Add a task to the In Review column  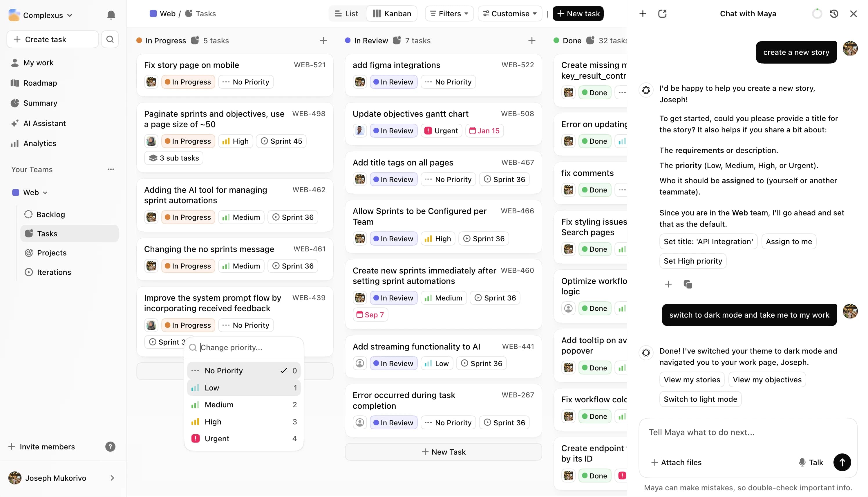532,40
